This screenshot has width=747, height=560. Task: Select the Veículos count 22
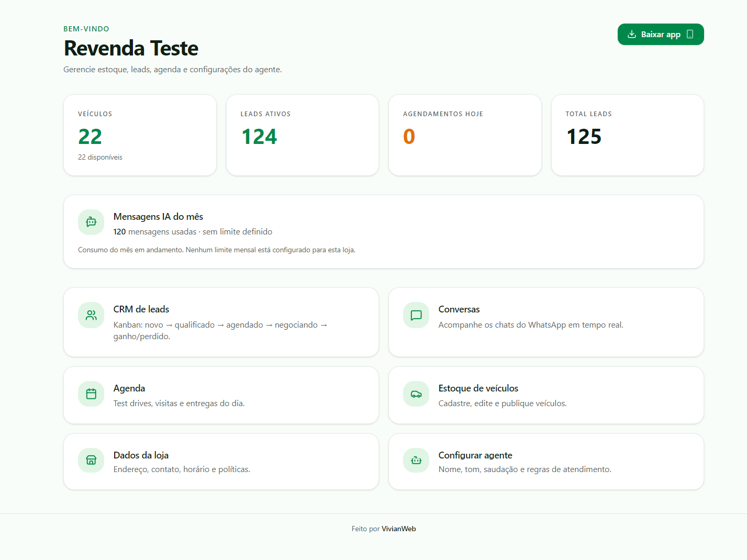(90, 137)
